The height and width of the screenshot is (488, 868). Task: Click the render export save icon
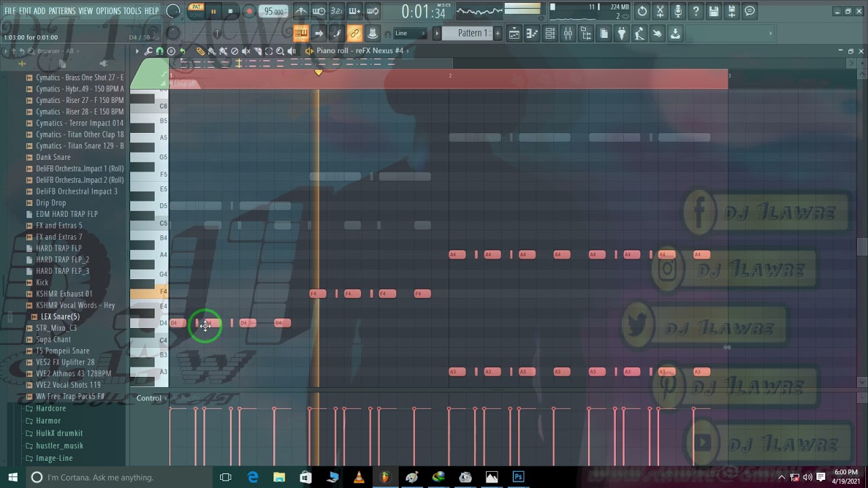(732, 12)
